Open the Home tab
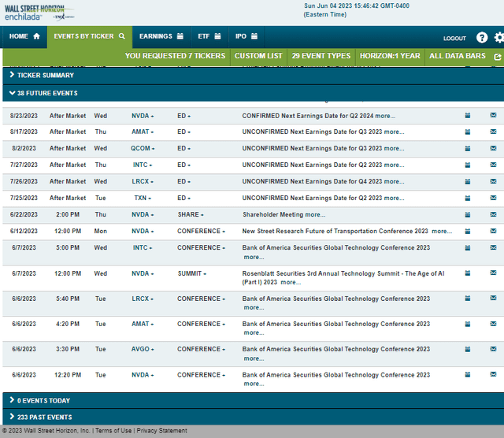 click(24, 36)
